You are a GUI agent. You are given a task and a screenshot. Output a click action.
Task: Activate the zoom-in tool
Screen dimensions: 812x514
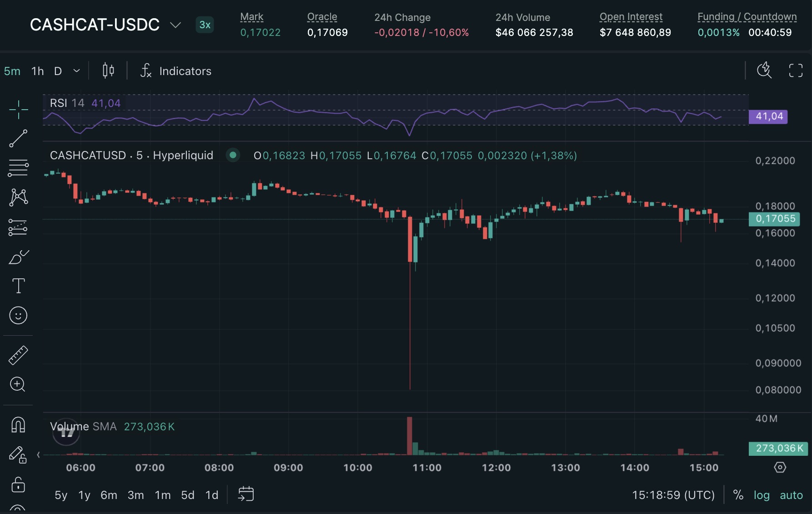click(x=18, y=384)
